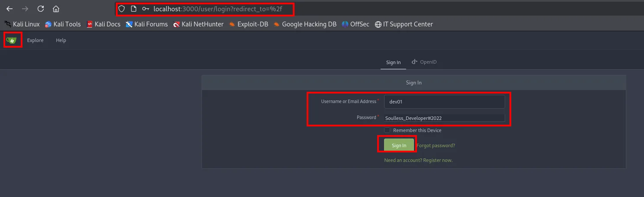Reload the page with the refresh icon
This screenshot has width=644, height=197.
click(x=41, y=9)
